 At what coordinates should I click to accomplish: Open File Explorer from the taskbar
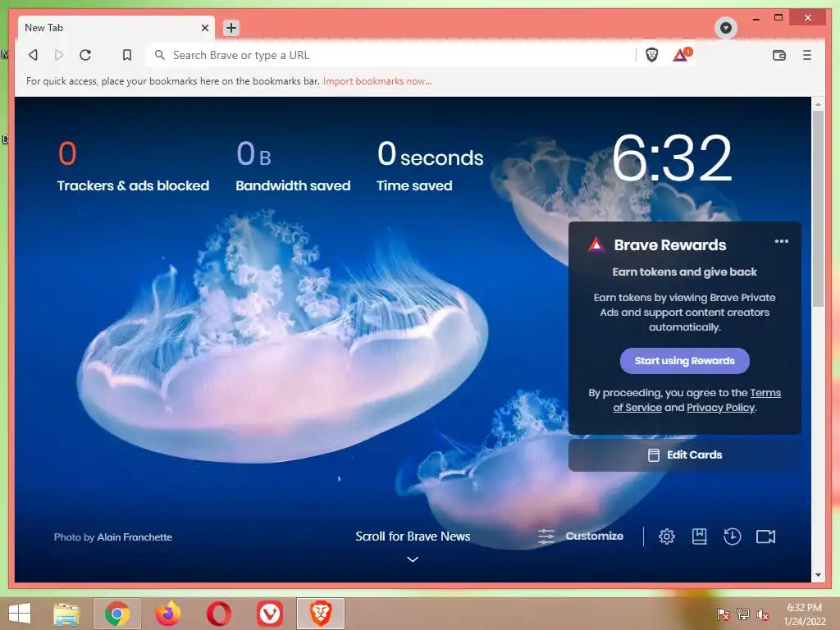point(66,614)
